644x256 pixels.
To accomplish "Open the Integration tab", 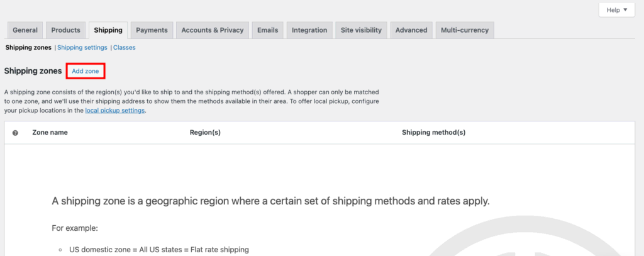I will coord(309,30).
